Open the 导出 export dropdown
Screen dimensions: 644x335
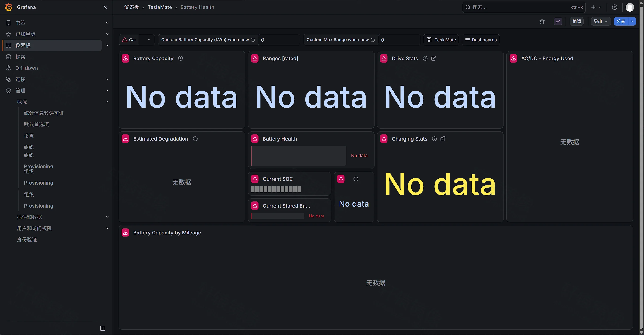601,21
